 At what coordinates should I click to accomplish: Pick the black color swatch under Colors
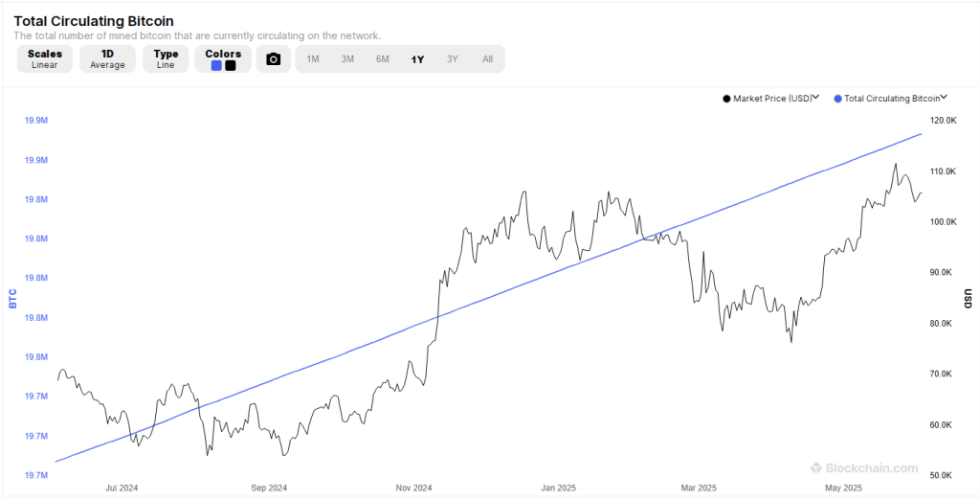pos(230,66)
